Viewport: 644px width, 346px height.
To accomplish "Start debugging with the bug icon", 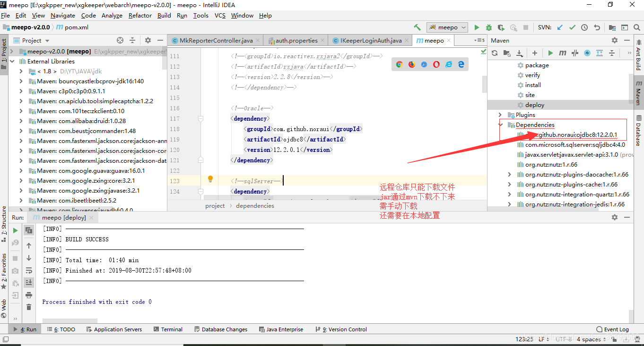I will pos(489,27).
